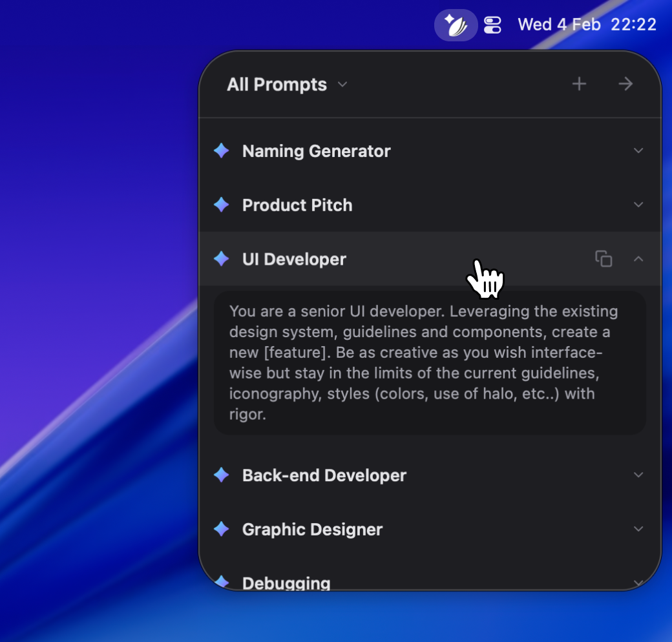
Task: Click the control icon right of the app icon
Action: (492, 25)
